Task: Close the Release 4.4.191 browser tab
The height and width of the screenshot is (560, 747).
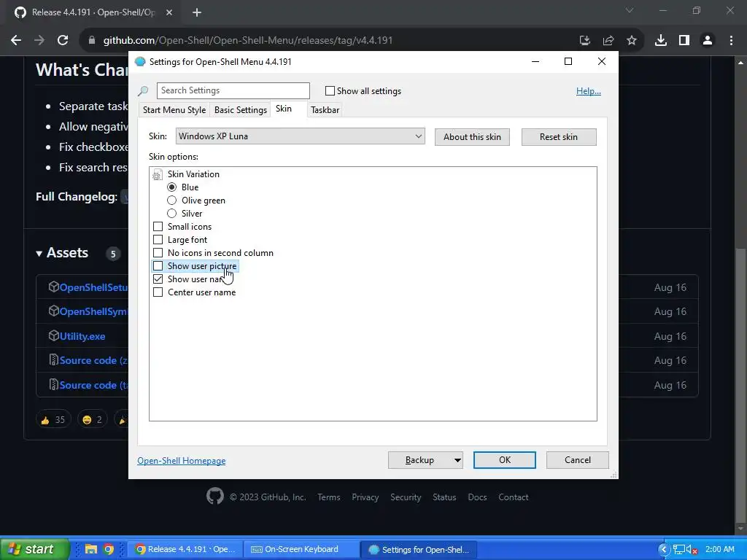Action: point(169,12)
